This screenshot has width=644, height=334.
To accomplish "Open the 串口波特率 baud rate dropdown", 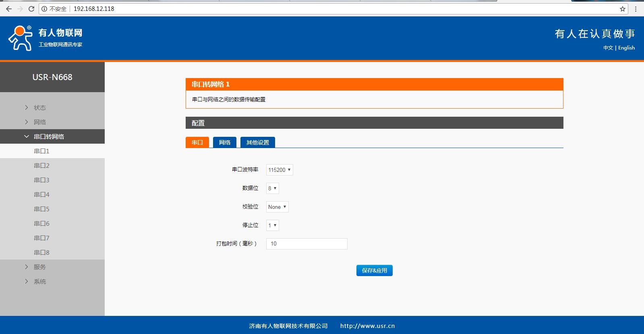I will (280, 170).
